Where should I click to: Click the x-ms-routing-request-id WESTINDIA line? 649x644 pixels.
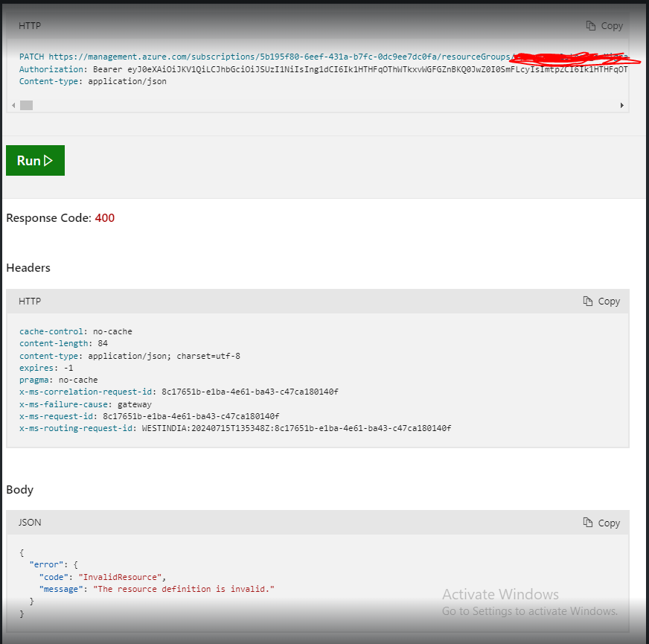tap(235, 428)
